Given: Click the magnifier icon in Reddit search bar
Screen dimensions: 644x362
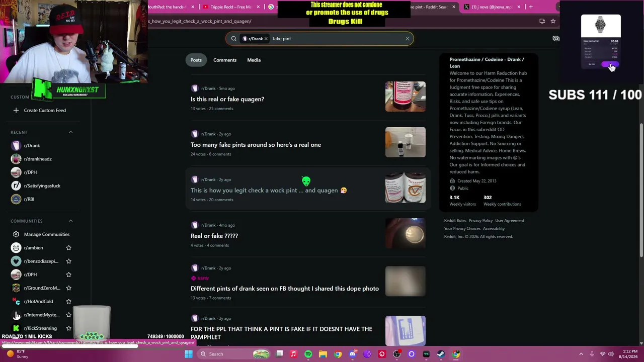Looking at the screenshot, I should coord(234,39).
